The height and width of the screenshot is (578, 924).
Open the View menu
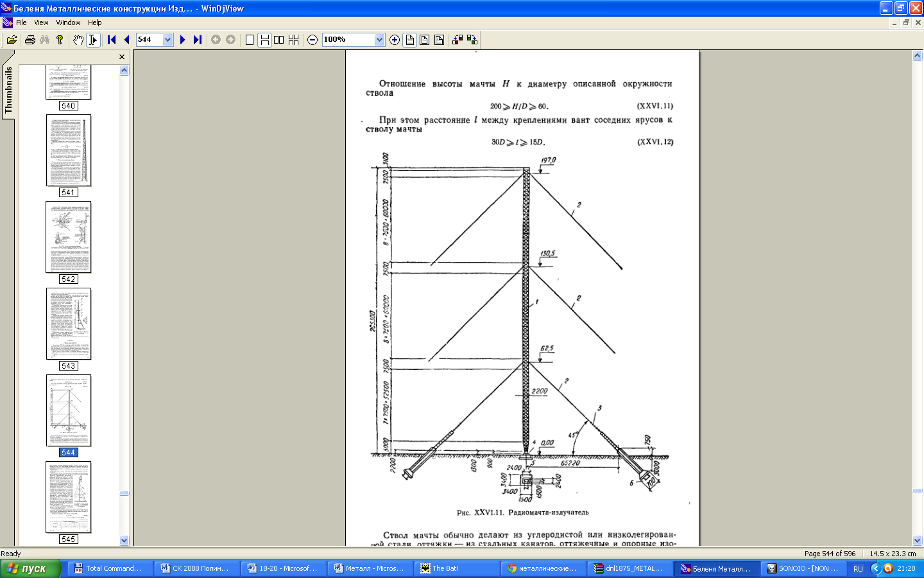pyautogui.click(x=41, y=22)
